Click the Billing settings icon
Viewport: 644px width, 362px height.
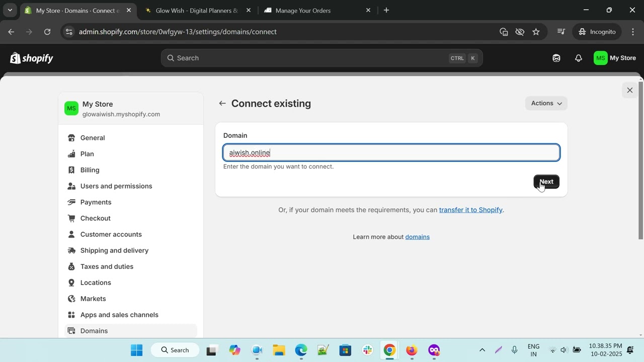pyautogui.click(x=71, y=170)
